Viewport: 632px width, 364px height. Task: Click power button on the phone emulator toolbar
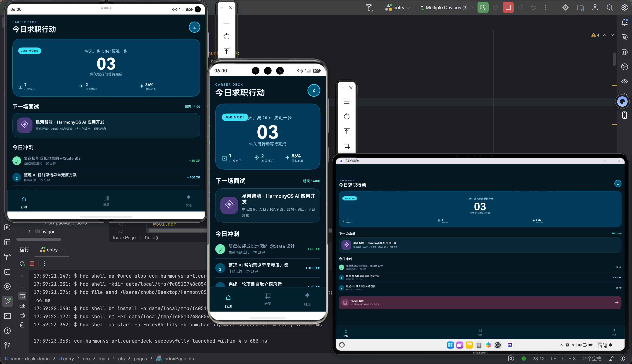pos(347,116)
